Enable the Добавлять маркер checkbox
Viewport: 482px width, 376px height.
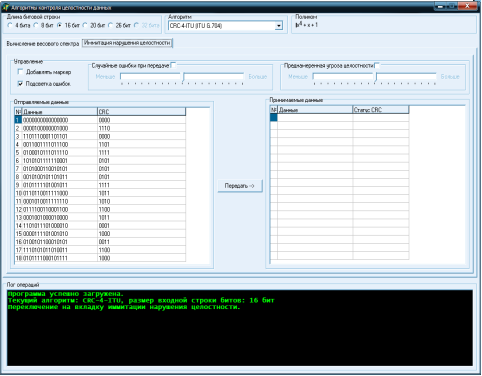(20, 72)
